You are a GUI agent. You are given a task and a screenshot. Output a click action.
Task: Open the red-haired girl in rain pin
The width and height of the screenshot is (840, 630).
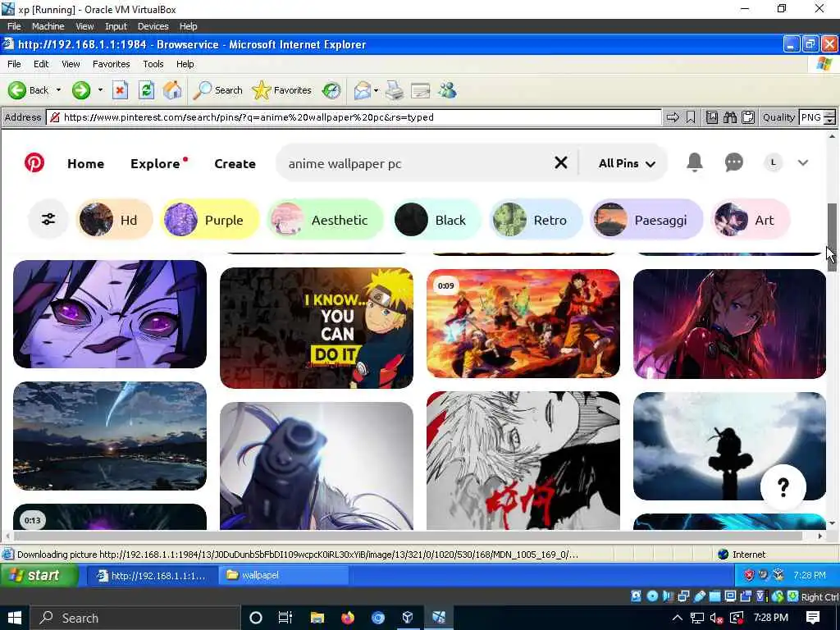click(729, 323)
